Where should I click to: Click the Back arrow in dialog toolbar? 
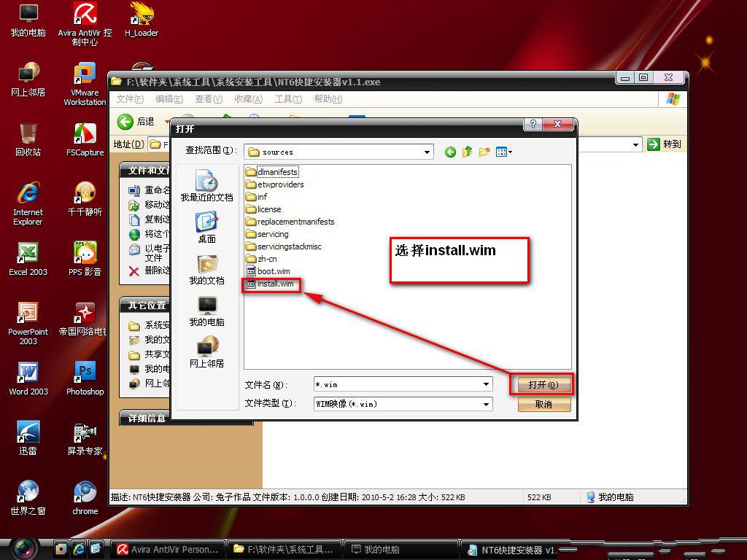tap(450, 152)
